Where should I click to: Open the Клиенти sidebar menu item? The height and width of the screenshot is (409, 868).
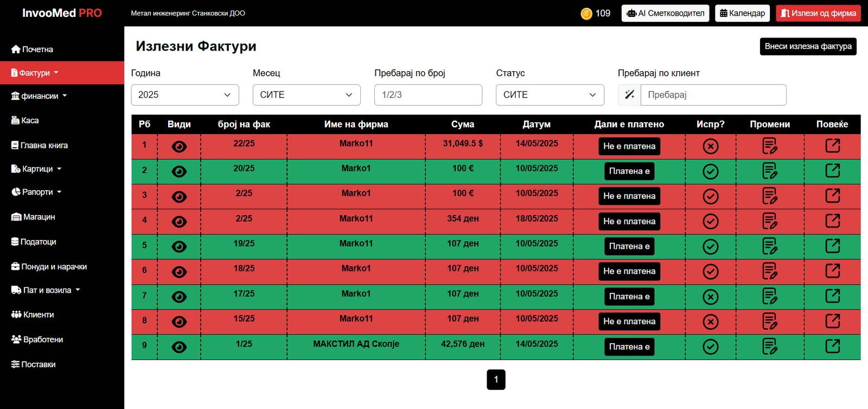pyautogui.click(x=37, y=314)
